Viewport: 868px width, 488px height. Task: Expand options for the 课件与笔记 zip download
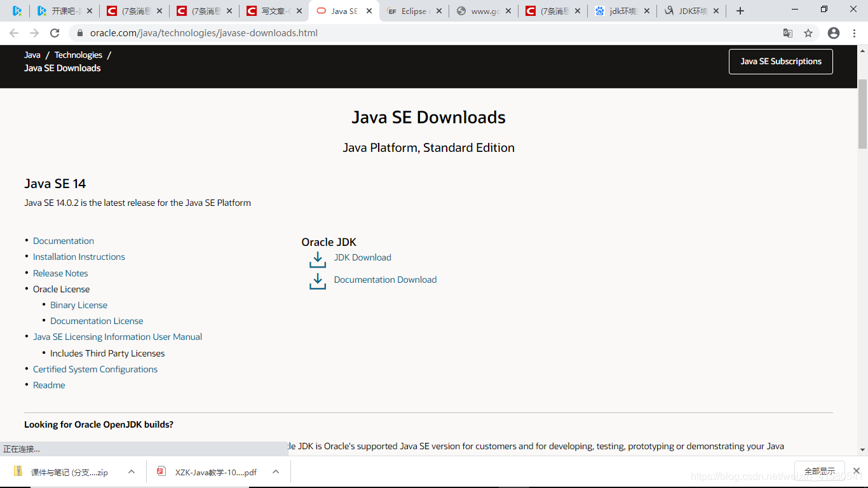132,471
